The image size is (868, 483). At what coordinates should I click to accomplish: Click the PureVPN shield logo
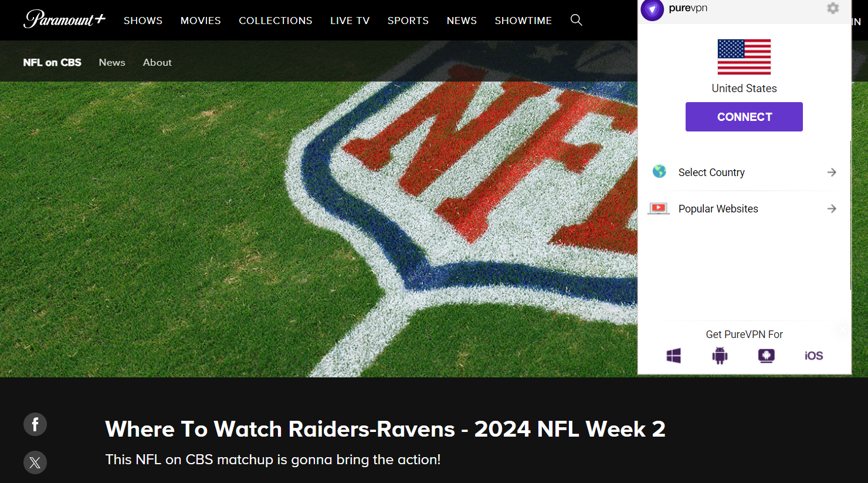(x=652, y=9)
